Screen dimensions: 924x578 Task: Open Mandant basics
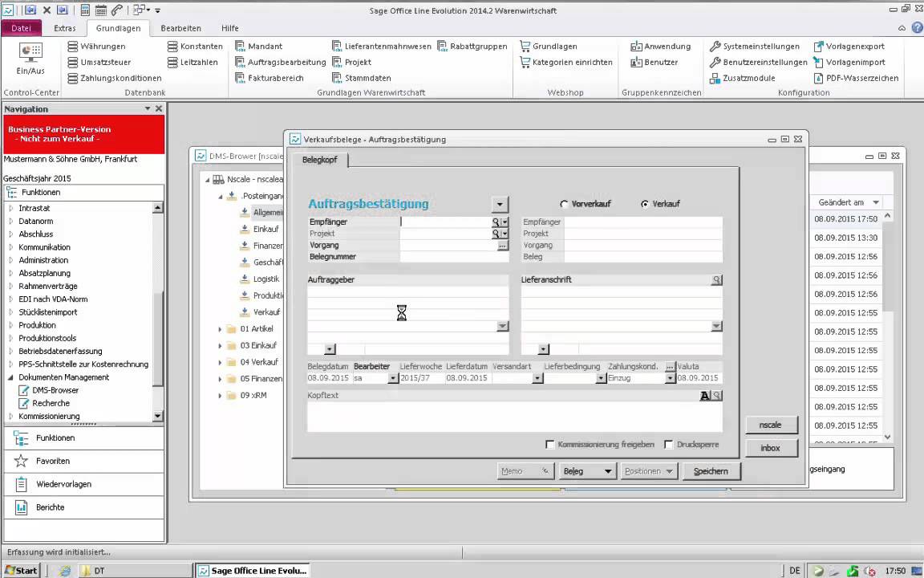pos(259,46)
